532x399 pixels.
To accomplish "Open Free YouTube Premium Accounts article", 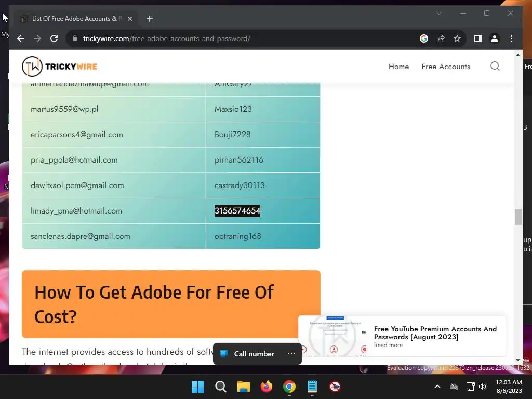I will (x=435, y=333).
